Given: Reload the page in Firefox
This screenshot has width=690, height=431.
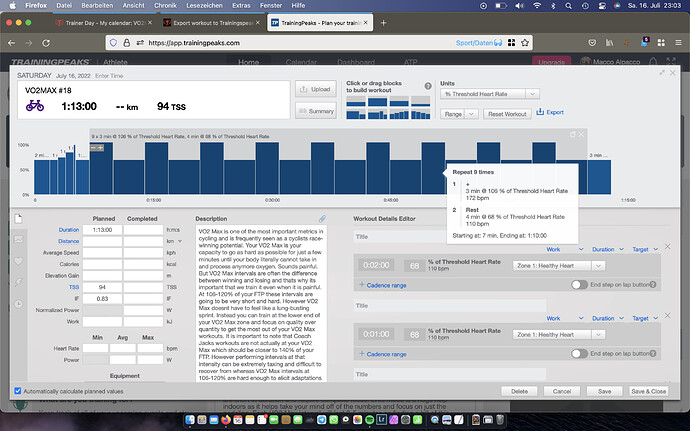Looking at the screenshot, I should tap(46, 43).
